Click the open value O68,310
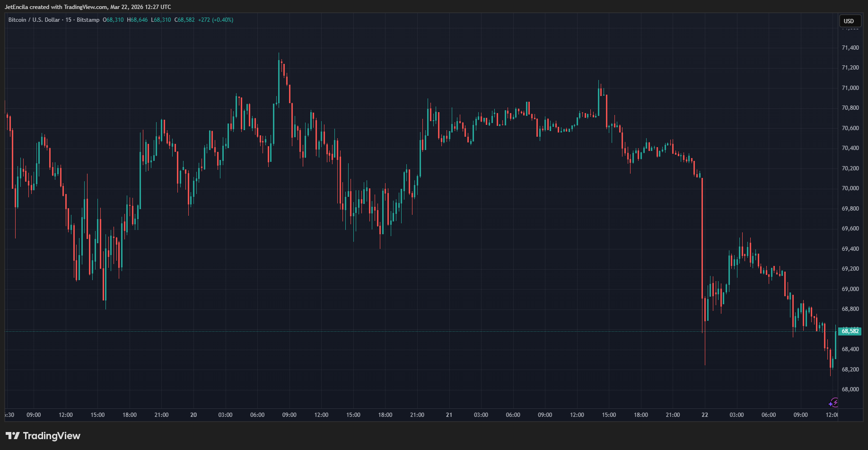Screen dimensions: 868x450 [x=113, y=20]
